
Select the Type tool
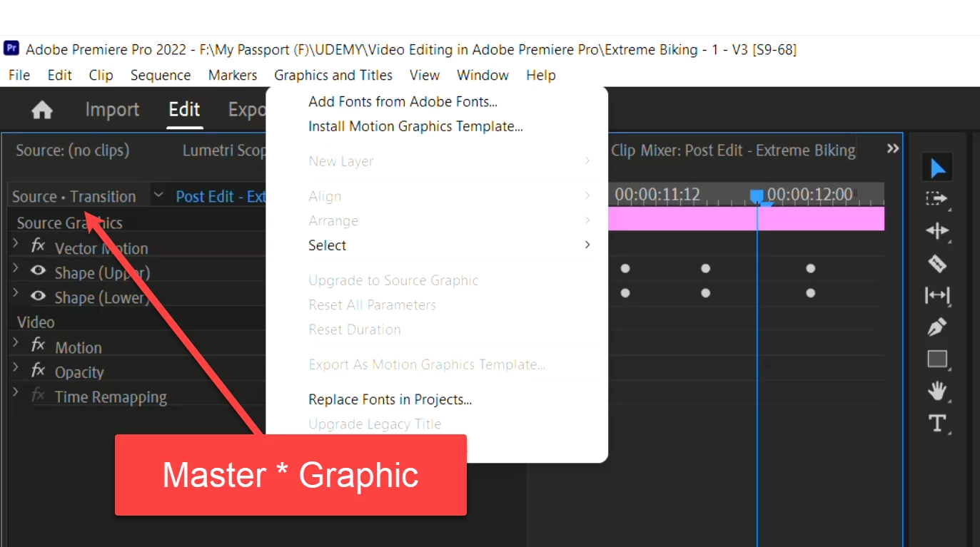(x=937, y=423)
